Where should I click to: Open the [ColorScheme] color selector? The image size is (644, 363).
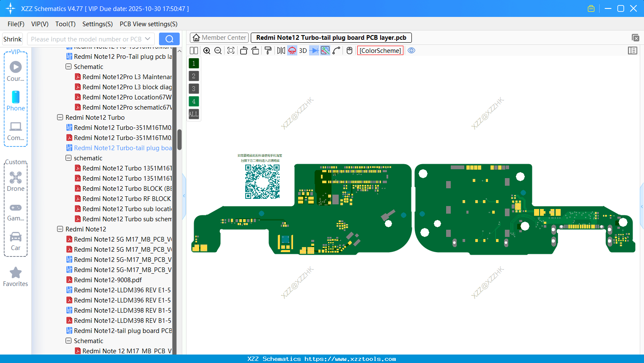(x=380, y=50)
